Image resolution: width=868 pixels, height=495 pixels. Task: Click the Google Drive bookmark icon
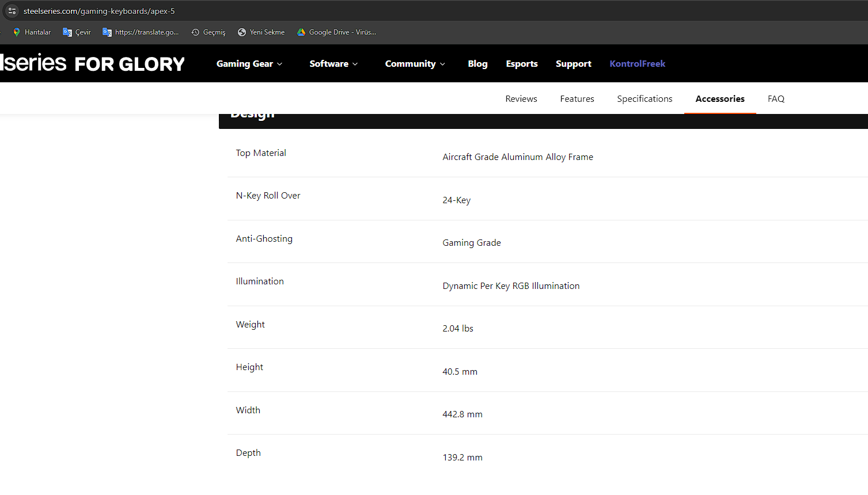tap(301, 32)
